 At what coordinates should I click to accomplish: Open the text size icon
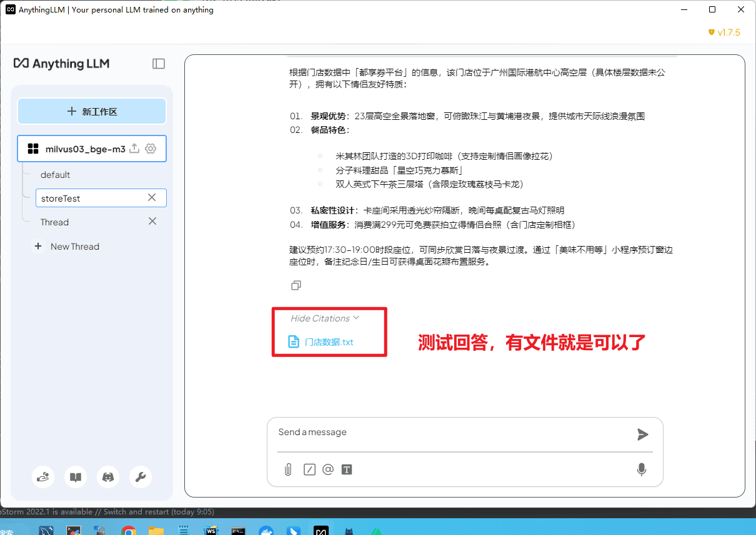pyautogui.click(x=347, y=469)
